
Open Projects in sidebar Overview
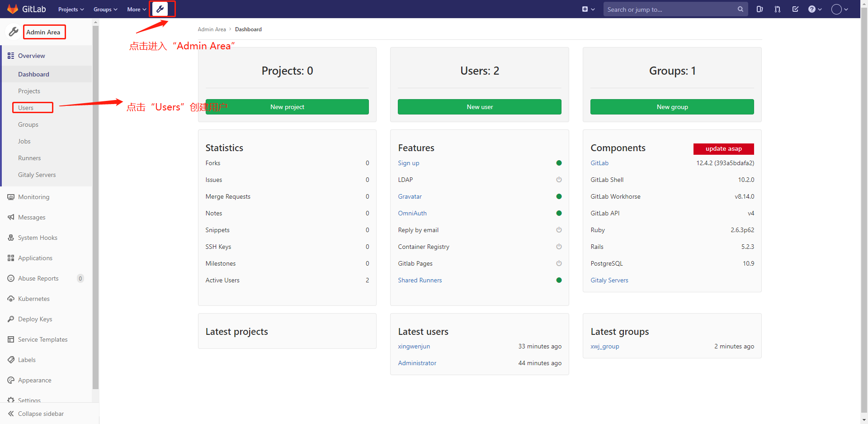tap(47, 91)
